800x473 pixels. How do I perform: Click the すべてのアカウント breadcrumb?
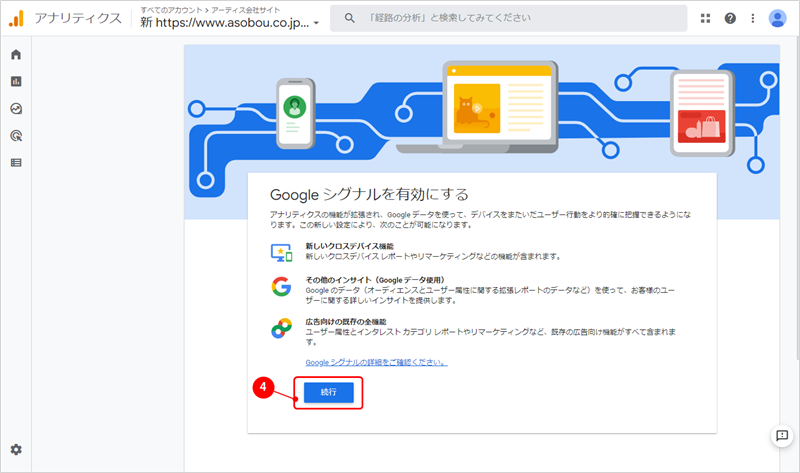171,10
